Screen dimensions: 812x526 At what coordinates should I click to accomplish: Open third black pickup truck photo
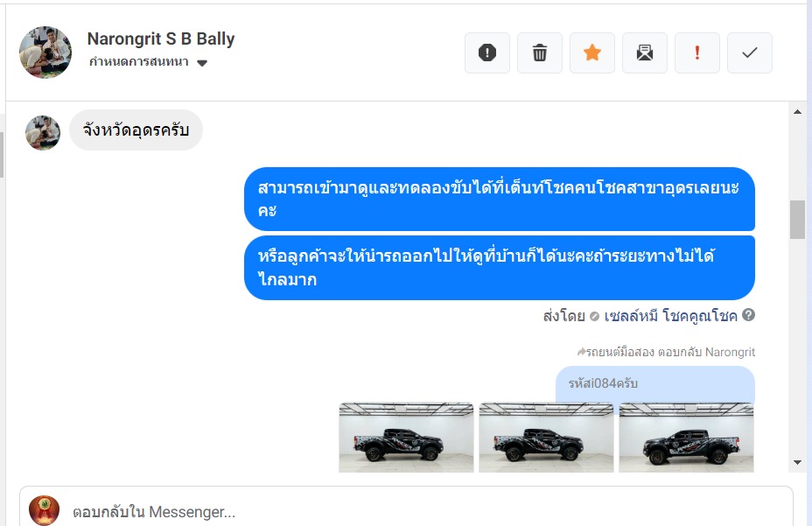click(686, 438)
